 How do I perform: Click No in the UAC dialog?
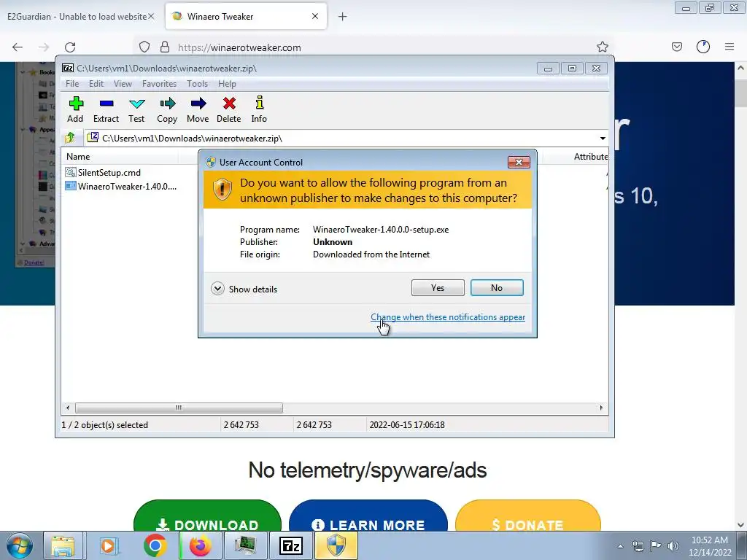tap(497, 287)
